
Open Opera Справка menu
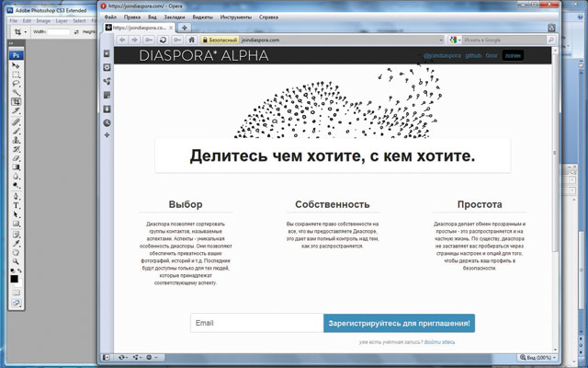tap(268, 17)
